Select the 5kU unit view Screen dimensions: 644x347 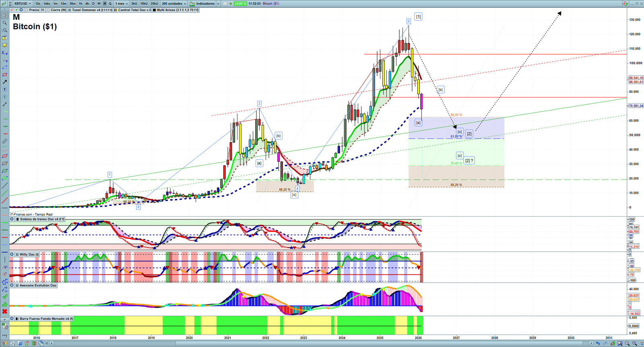point(134,4)
